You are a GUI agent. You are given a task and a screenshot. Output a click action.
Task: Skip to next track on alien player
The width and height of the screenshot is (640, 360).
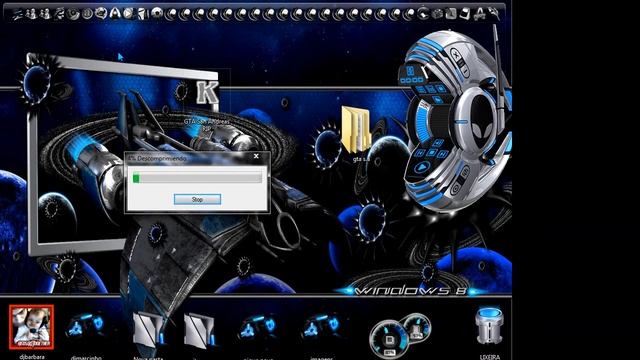pyautogui.click(x=443, y=154)
